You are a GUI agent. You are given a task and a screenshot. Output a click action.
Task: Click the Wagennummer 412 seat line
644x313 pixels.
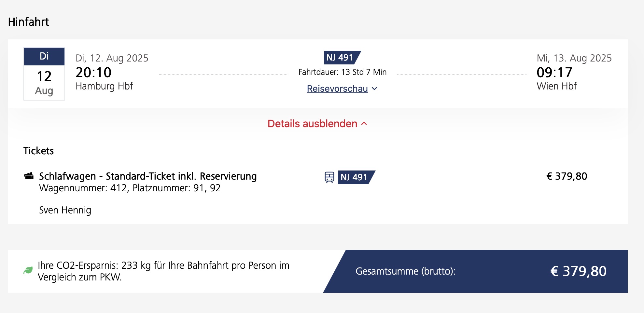pos(130,188)
